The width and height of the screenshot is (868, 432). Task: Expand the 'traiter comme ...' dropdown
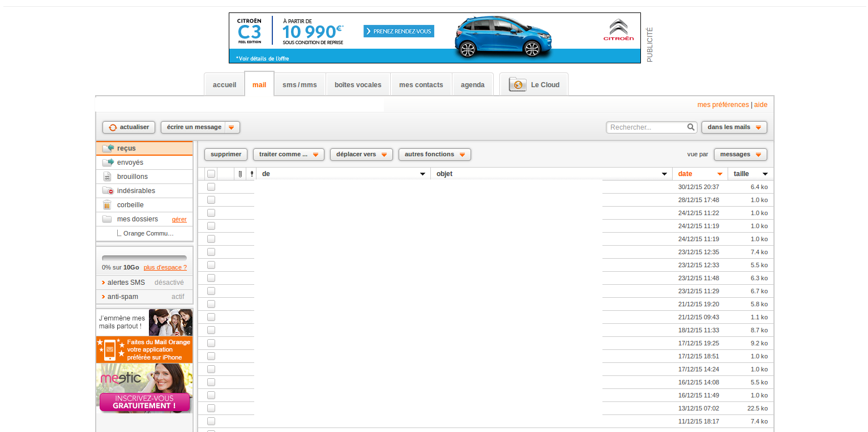289,155
